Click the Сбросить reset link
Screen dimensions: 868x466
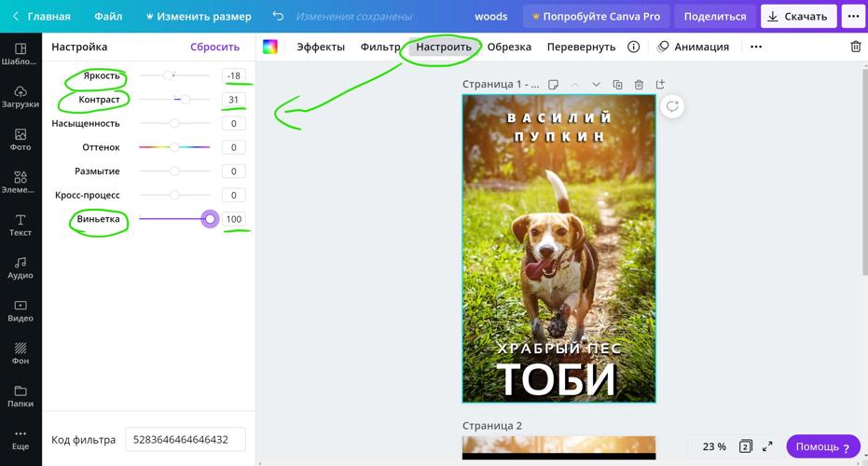214,47
